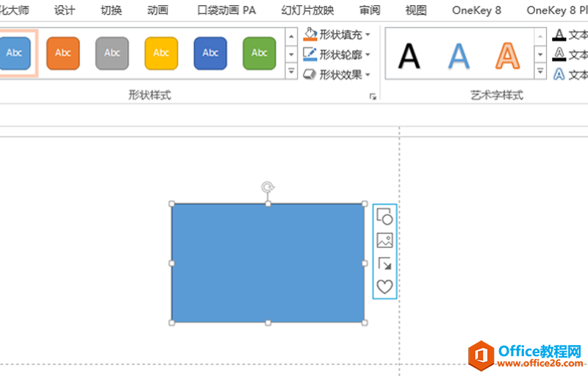
Task: Apply the yellow Abc shape style
Action: tap(161, 53)
